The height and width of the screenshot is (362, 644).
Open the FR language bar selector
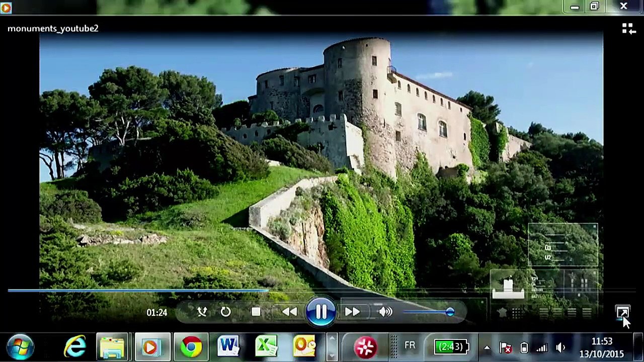(410, 346)
